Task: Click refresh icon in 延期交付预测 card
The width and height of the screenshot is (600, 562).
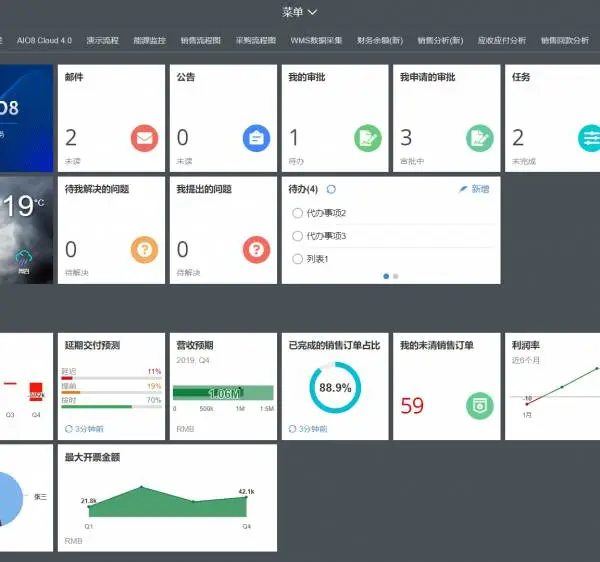Action: [x=68, y=429]
